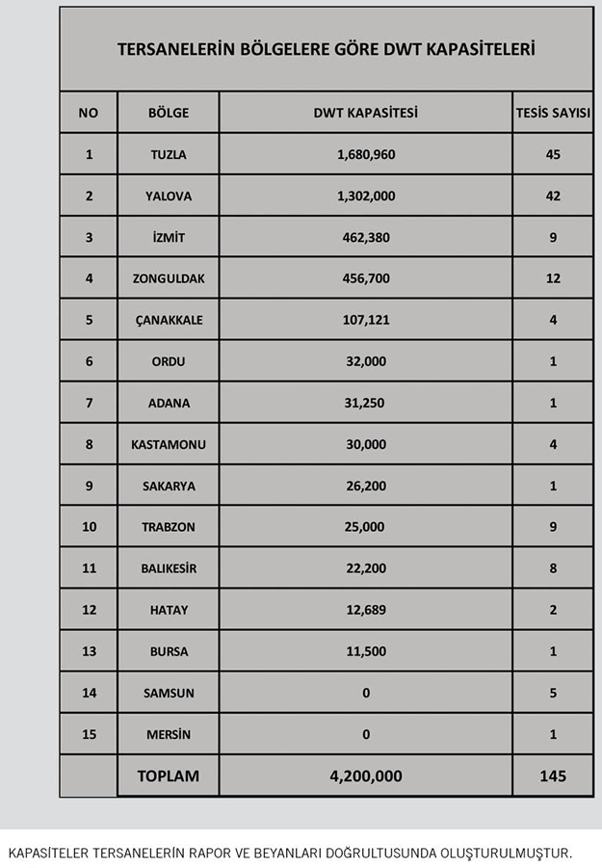Viewport: 602px width, 868px height.
Task: Select the DWT KAPASİTESİ column header
Action: [366, 113]
